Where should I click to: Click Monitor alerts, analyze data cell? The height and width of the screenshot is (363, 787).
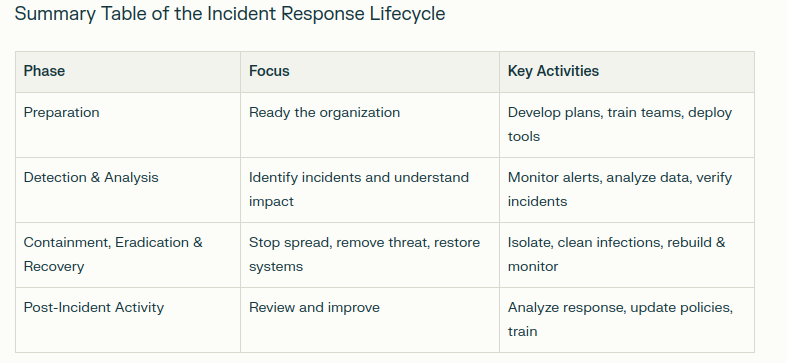(627, 190)
